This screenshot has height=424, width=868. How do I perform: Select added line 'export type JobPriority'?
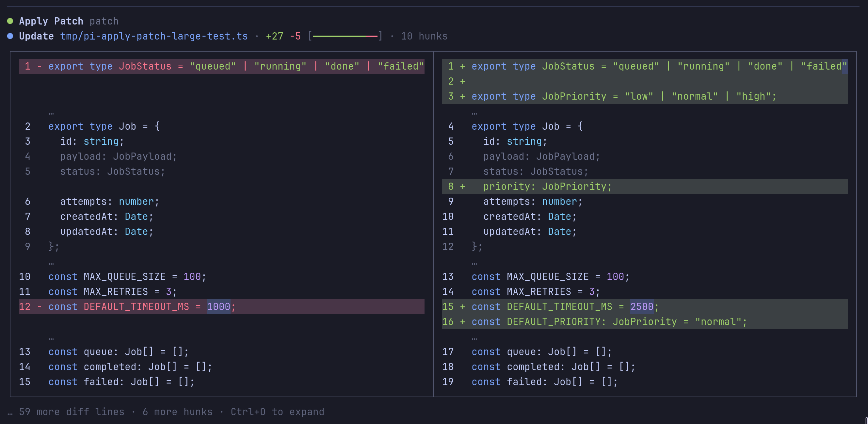coord(645,96)
